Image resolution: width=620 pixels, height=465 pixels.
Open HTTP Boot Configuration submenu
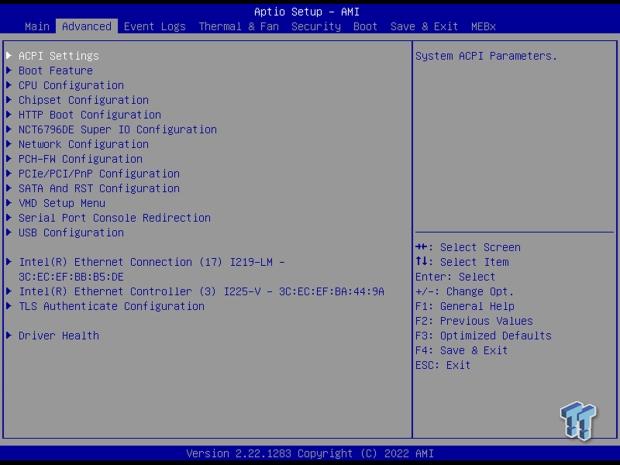pos(90,115)
